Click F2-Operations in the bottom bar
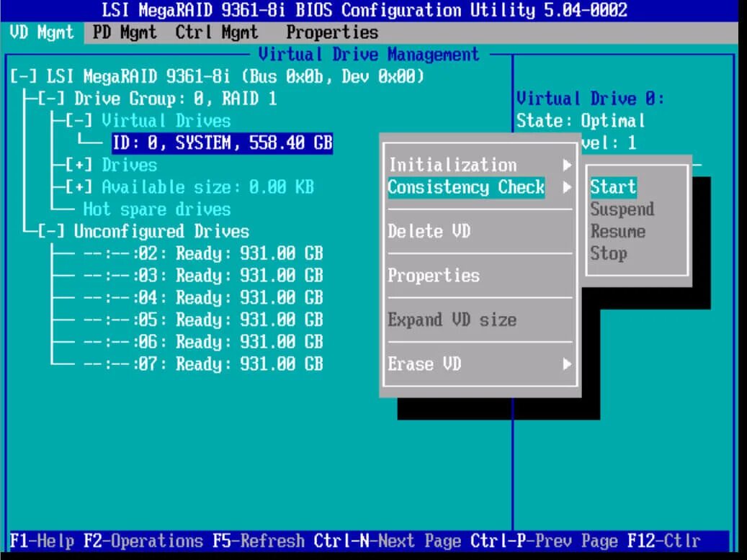Image resolution: width=747 pixels, height=560 pixels. (143, 541)
